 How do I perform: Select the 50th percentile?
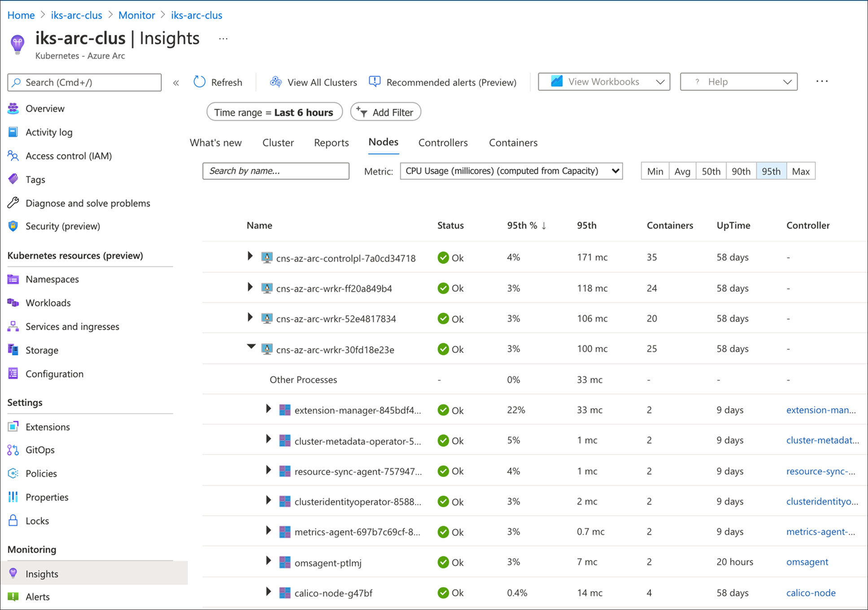[711, 171]
